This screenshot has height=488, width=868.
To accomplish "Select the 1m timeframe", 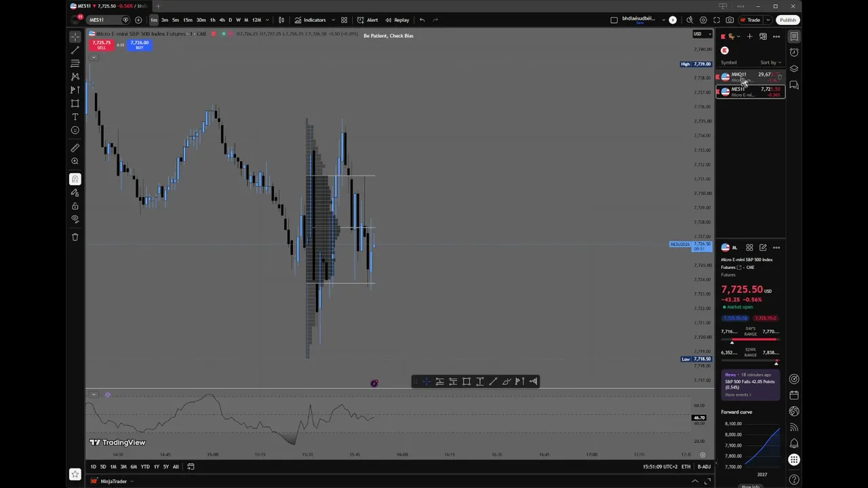I will (154, 20).
